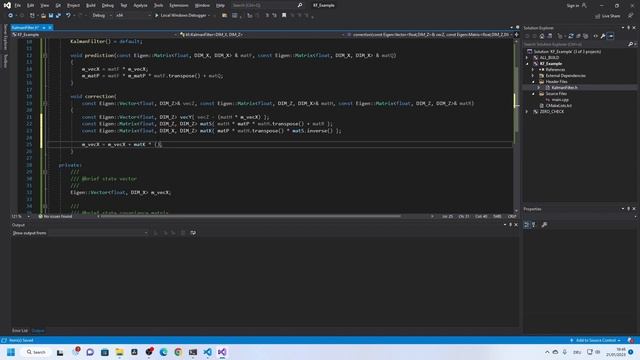Open File Explorer from the taskbar
This screenshot has height=360, width=640.
pos(119,352)
